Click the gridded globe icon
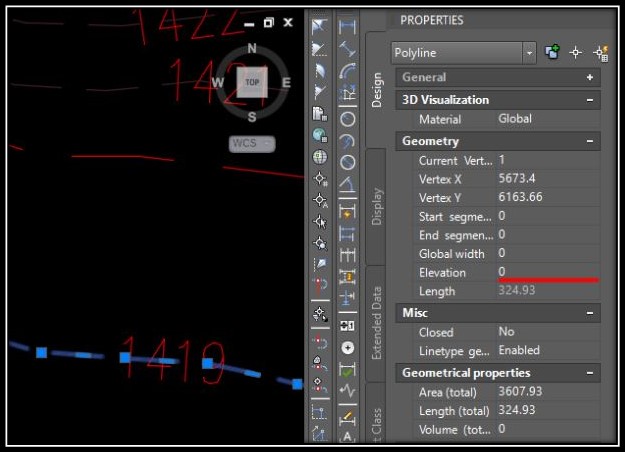Screen dimensions: 625x452 pyautogui.click(x=320, y=157)
